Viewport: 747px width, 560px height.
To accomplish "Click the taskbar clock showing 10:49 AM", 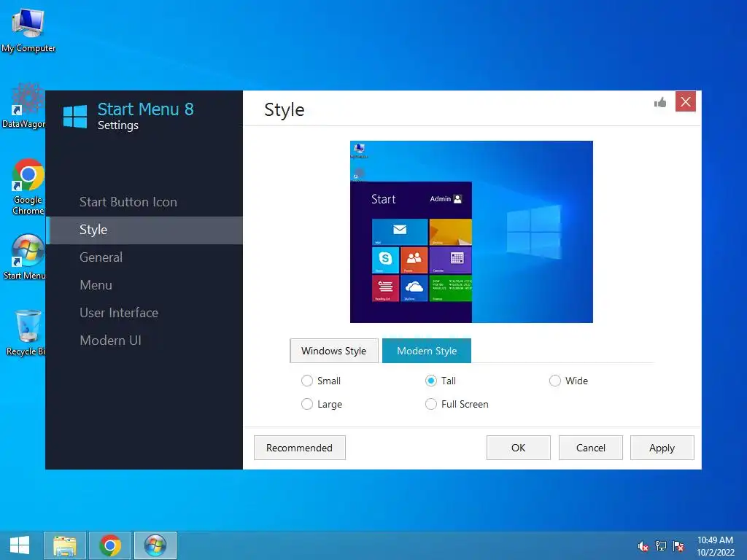I will point(716,546).
